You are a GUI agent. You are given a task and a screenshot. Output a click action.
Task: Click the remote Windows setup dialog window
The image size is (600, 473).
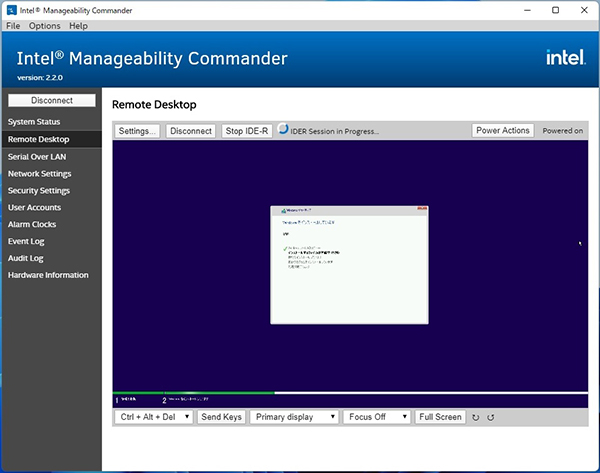(x=349, y=265)
